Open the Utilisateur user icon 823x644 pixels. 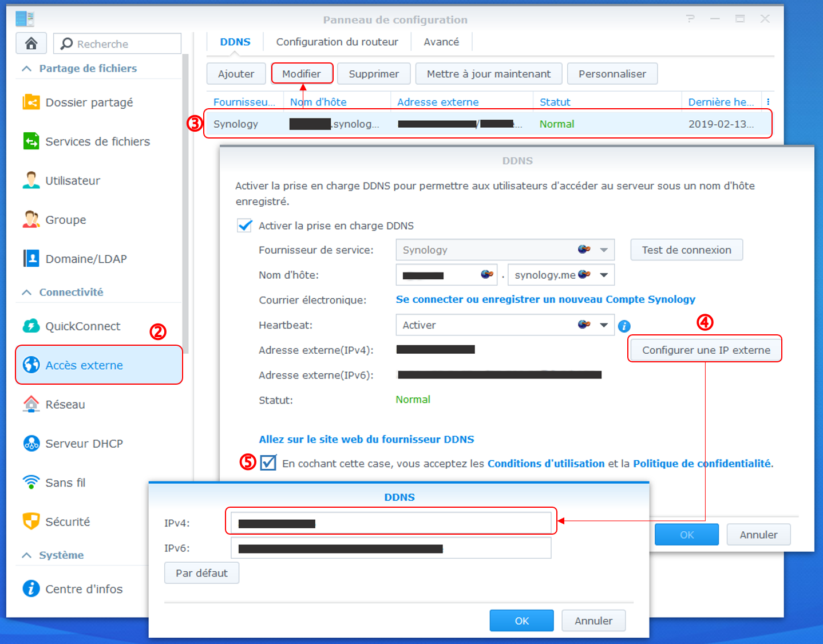tap(31, 180)
